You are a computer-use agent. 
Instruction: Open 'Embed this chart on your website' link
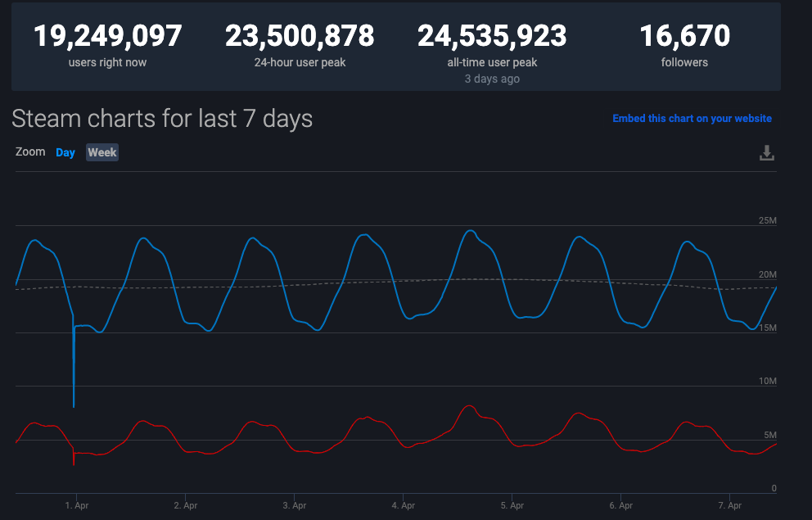(692, 119)
